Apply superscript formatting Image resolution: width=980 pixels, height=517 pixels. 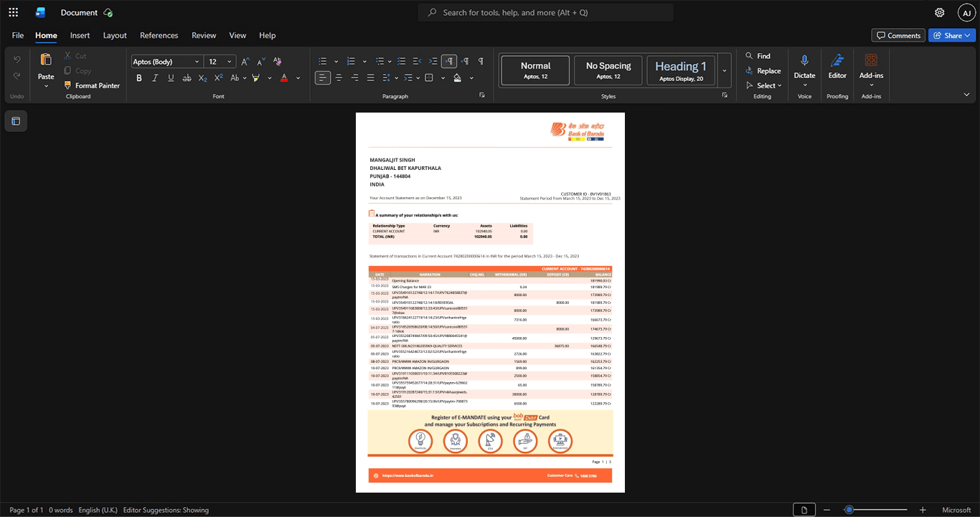point(219,77)
